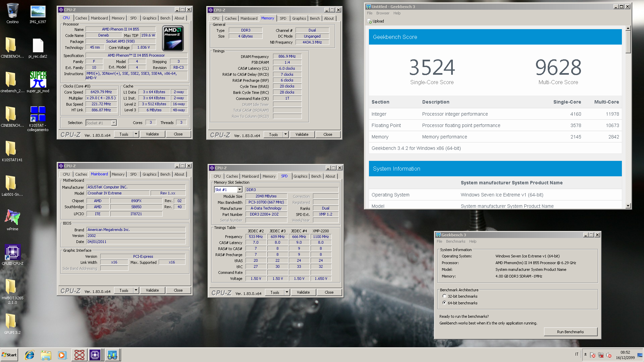Screen dimensions: 644x362
Task: Launch the CPUID CPU-Z desktop shortcut
Action: [x=12, y=255]
